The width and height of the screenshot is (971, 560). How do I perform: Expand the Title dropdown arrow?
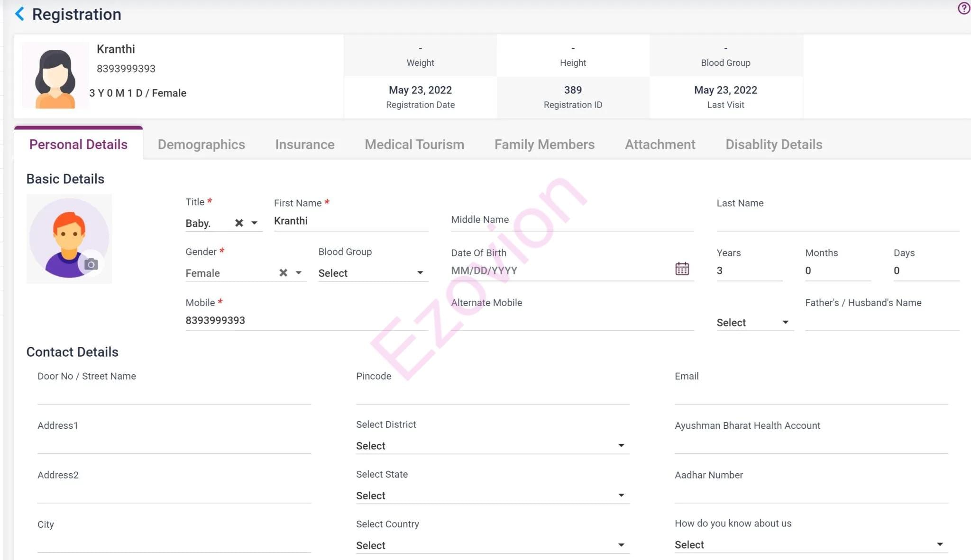pyautogui.click(x=255, y=223)
